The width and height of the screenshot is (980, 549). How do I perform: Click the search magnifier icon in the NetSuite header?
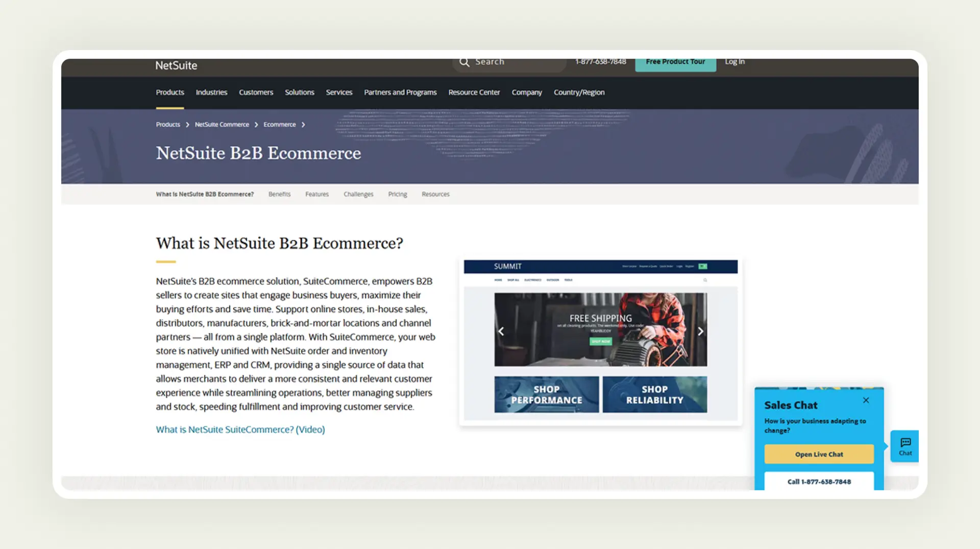(464, 62)
